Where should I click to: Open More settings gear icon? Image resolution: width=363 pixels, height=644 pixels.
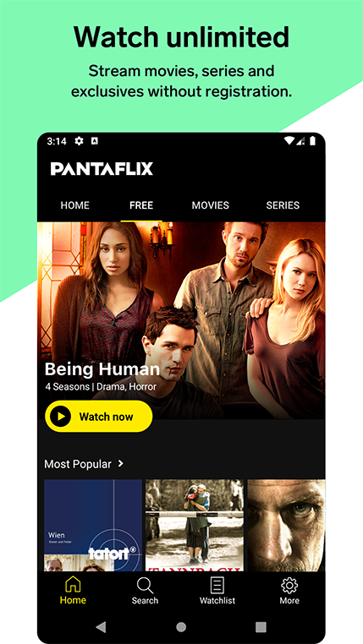tap(289, 585)
